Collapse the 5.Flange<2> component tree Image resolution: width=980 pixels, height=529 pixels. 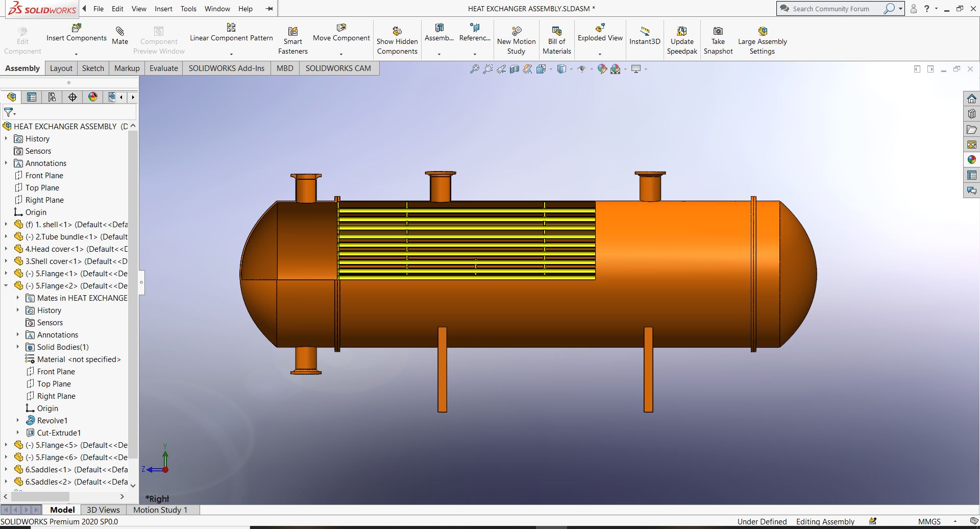point(6,285)
